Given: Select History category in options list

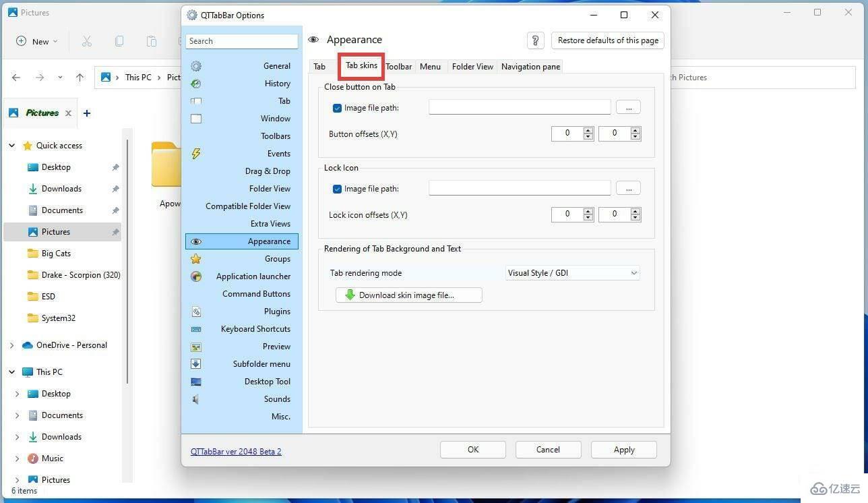Looking at the screenshot, I should [x=241, y=84].
